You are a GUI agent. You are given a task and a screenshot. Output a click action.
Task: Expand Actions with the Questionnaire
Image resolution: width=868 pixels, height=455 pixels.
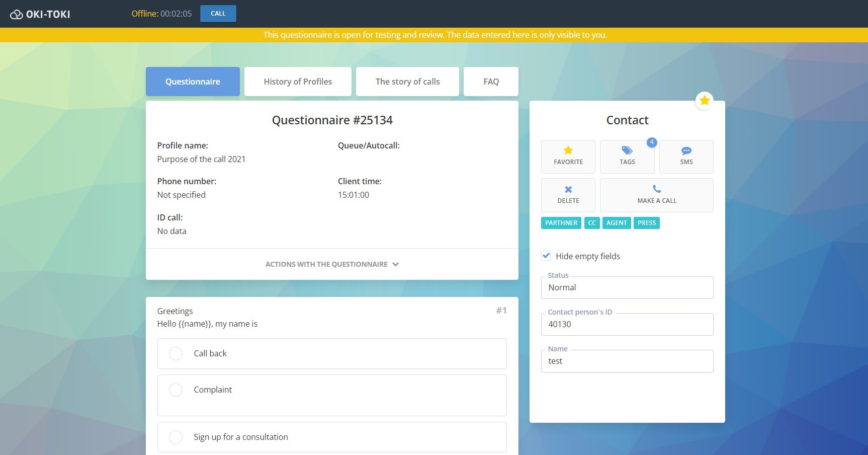[x=331, y=264]
